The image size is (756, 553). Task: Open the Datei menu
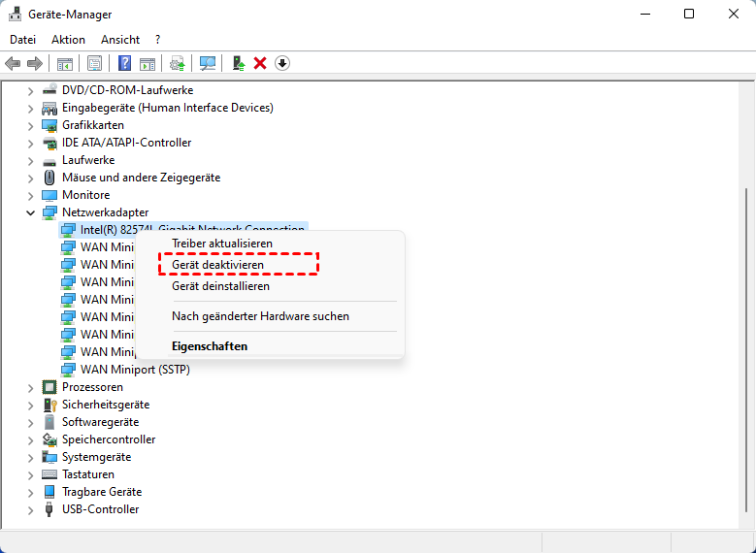coord(22,40)
